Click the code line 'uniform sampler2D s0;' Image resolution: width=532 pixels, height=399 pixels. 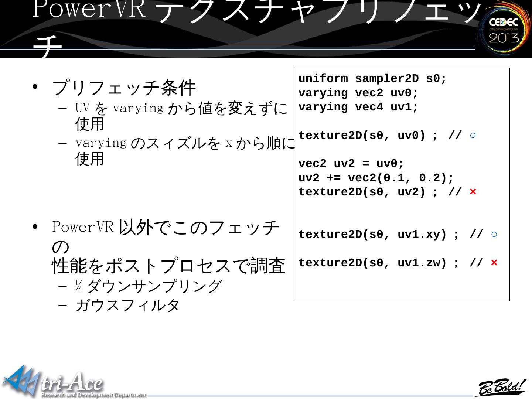coord(372,79)
